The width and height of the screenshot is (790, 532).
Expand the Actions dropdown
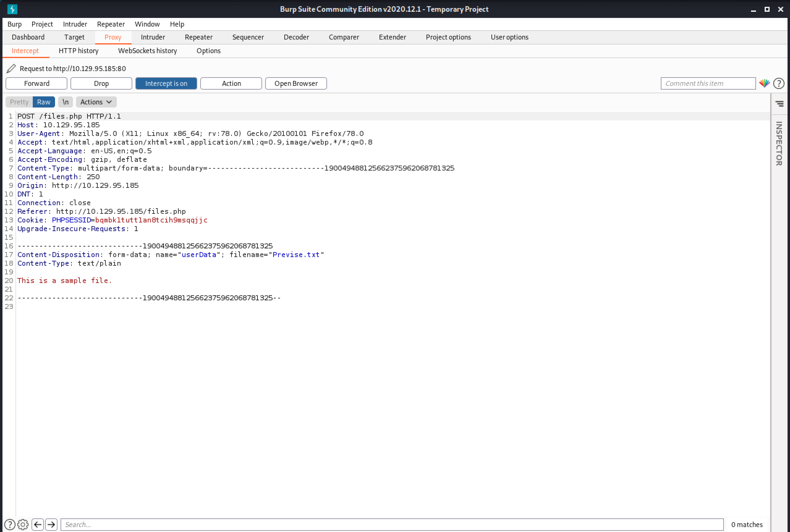[96, 102]
